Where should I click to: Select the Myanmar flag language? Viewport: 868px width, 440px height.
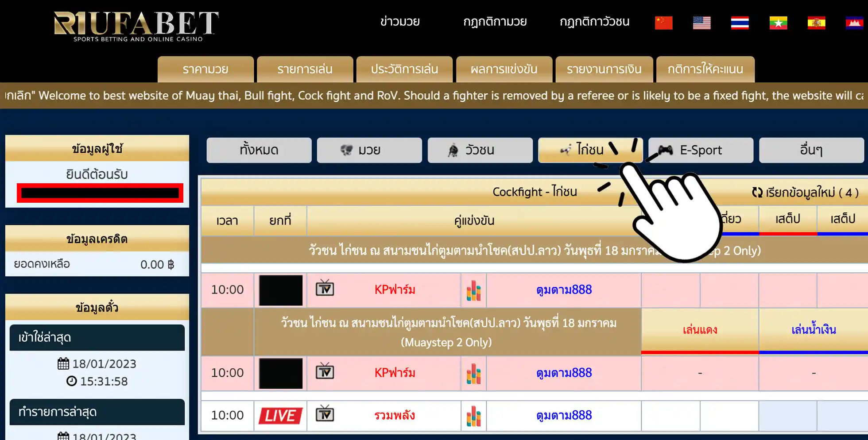pos(778,23)
